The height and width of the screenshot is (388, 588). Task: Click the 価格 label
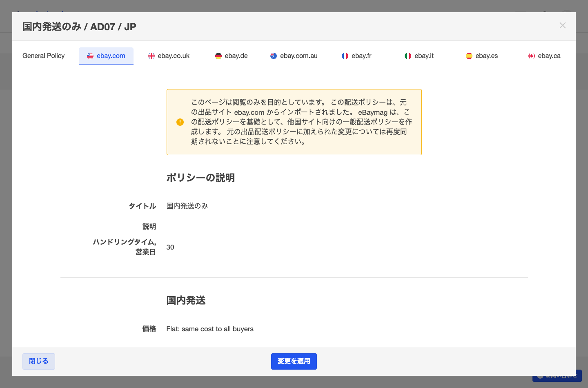pos(149,329)
